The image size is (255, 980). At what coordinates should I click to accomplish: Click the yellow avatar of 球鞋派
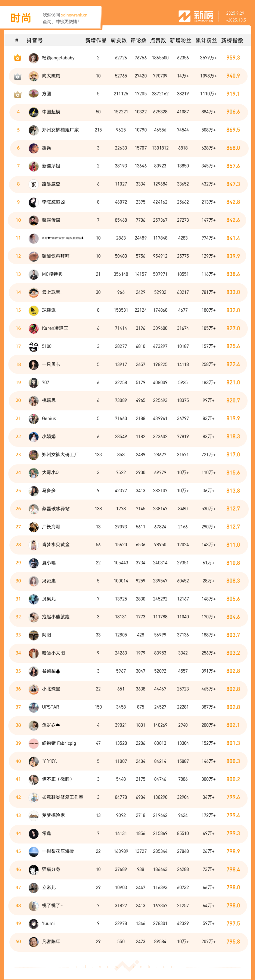[34, 310]
